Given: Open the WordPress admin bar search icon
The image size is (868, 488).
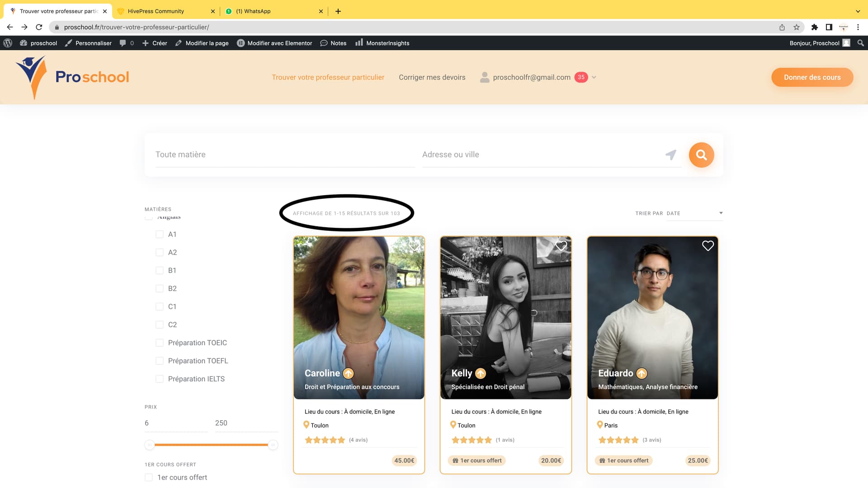Looking at the screenshot, I should click(860, 43).
